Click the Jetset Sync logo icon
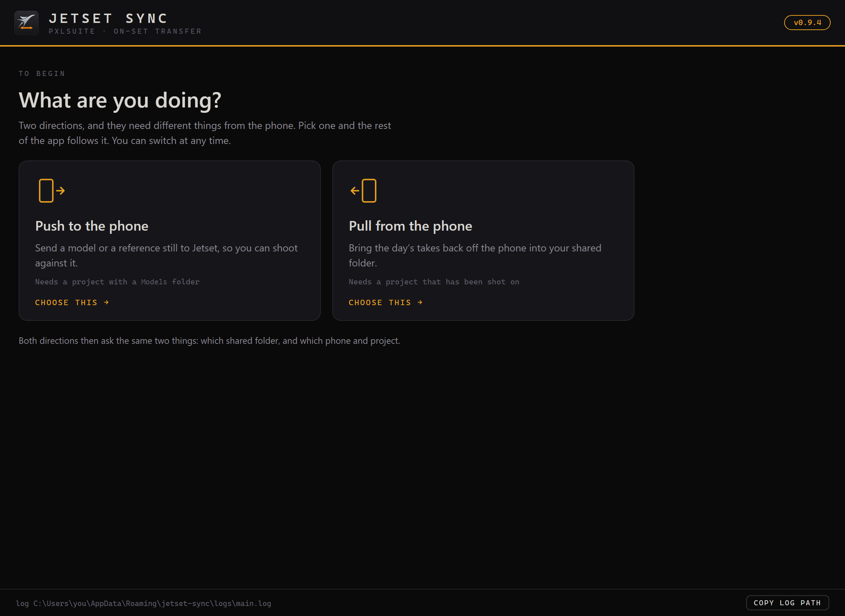Viewport: 845px width, 616px height. [x=26, y=23]
